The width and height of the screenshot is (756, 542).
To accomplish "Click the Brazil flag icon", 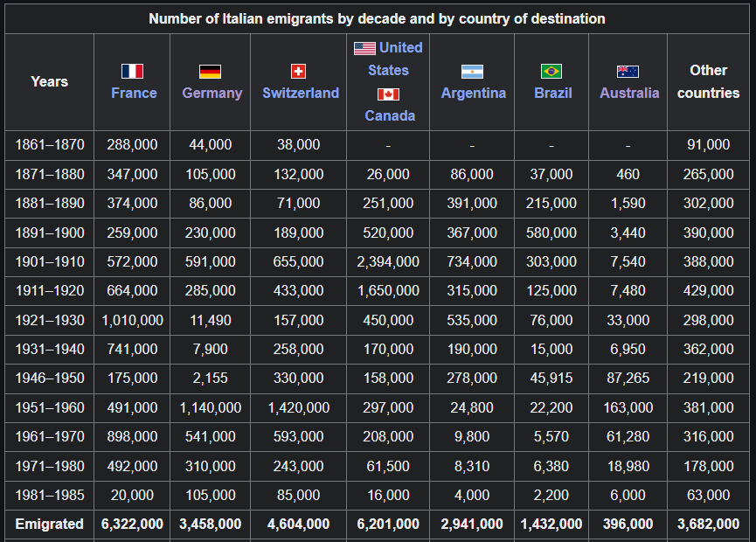I will [x=551, y=71].
